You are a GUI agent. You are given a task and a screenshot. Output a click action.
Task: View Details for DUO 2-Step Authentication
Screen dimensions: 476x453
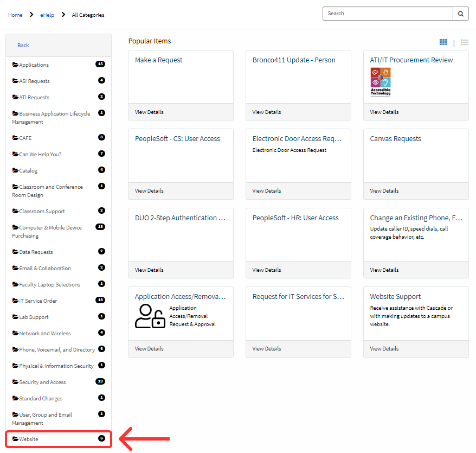coord(149,270)
